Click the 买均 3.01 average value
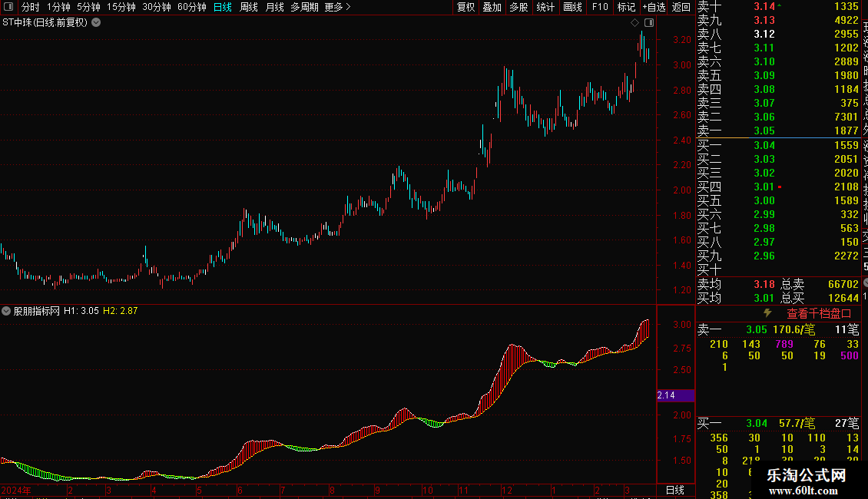Image resolution: width=868 pixels, height=499 pixels. coord(764,298)
